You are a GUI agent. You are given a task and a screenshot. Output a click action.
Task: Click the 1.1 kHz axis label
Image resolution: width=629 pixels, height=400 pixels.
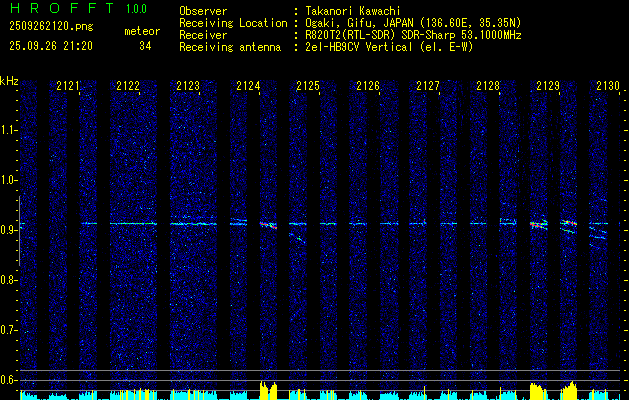tap(9, 130)
